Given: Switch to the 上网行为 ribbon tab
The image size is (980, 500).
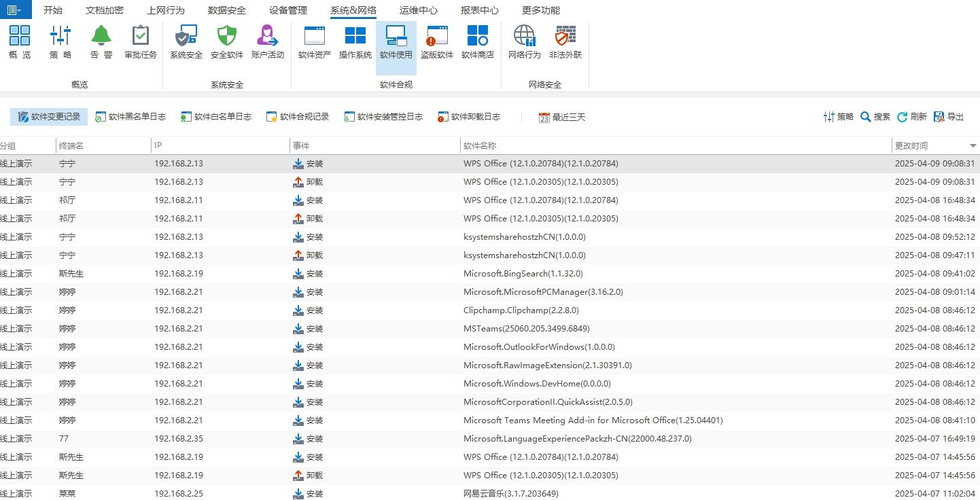Looking at the screenshot, I should tap(166, 10).
